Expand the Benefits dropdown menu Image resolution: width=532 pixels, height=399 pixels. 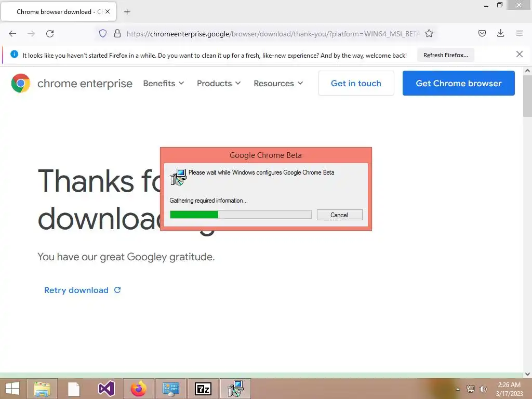click(164, 83)
